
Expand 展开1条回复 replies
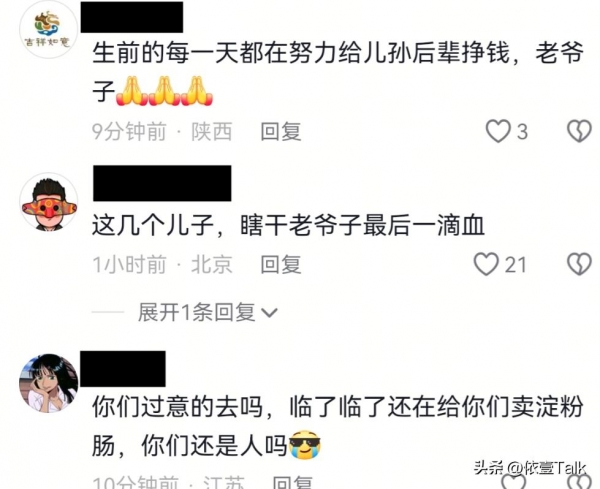tap(196, 312)
